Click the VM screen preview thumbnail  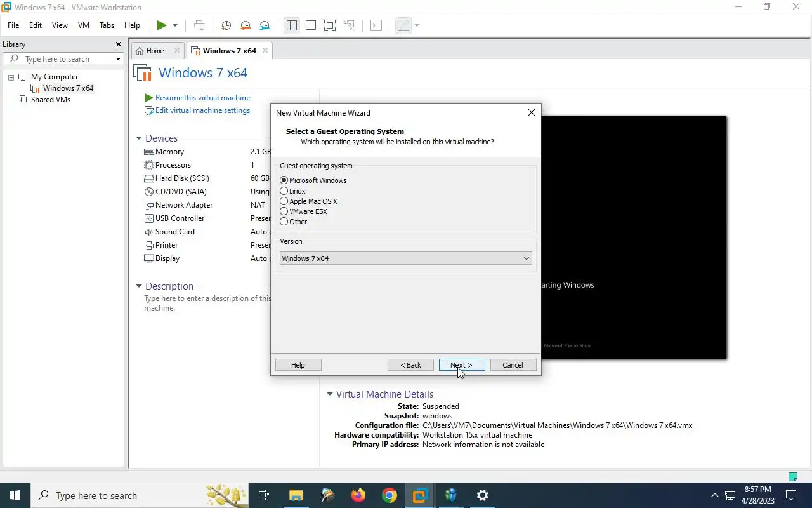coord(633,237)
